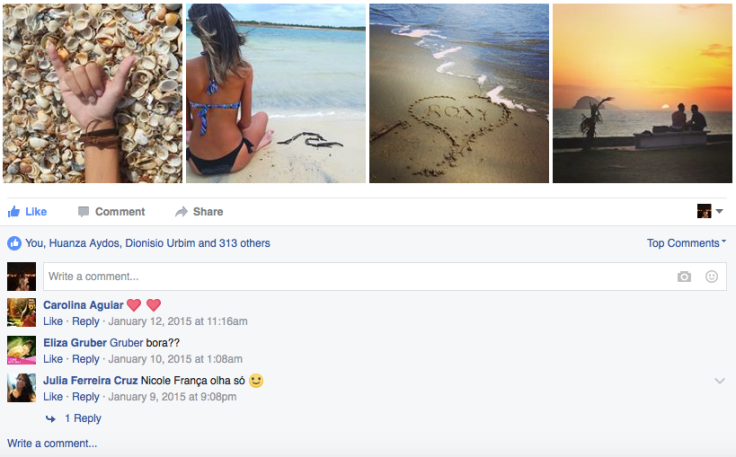This screenshot has height=457, width=736.
Task: Share this post
Action: [198, 212]
